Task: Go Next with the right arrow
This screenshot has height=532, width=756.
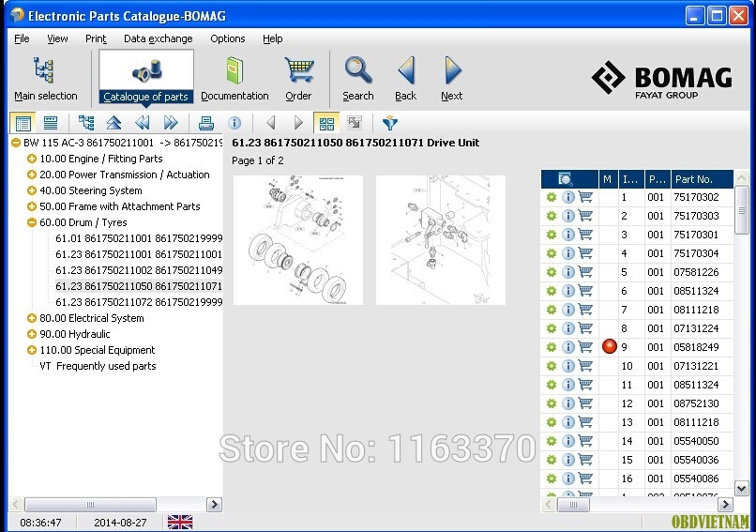Action: pos(452,79)
